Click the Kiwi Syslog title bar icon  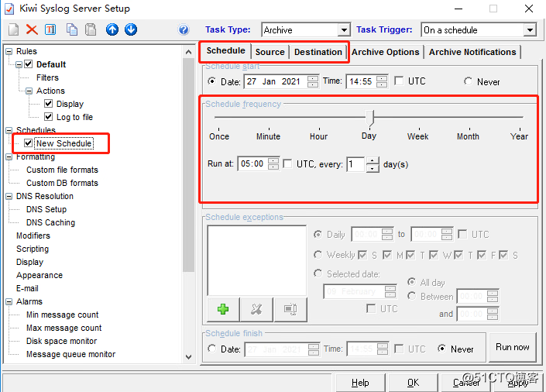coord(9,9)
